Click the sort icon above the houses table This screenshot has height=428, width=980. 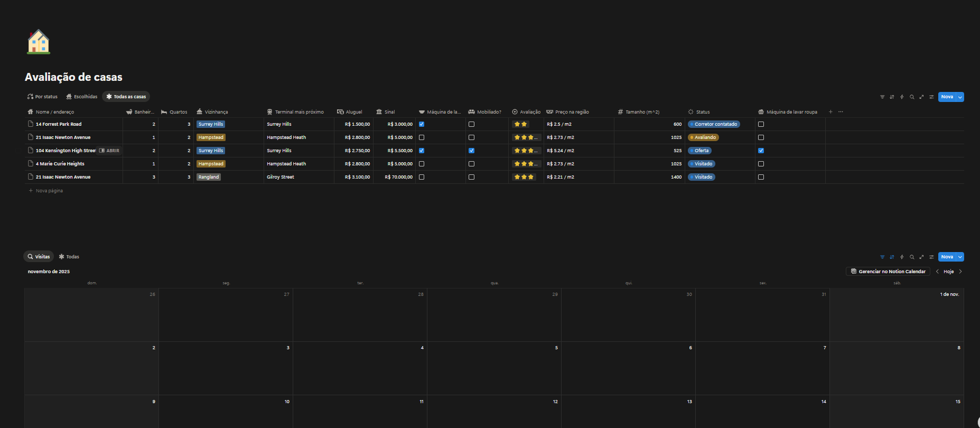[892, 97]
